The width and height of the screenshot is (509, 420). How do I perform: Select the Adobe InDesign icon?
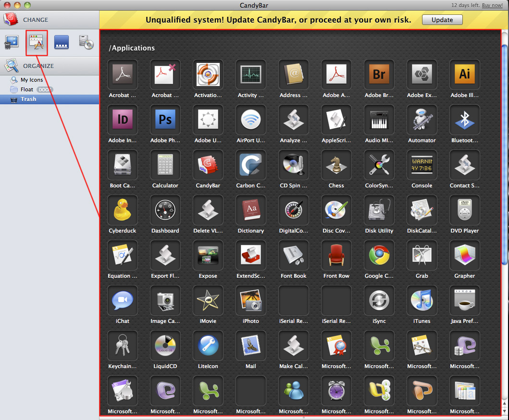pyautogui.click(x=123, y=120)
